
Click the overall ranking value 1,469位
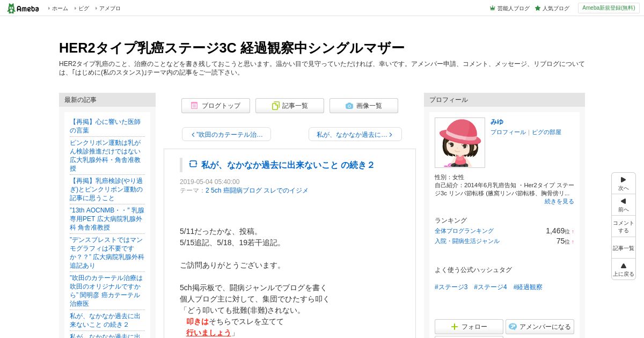click(x=558, y=231)
